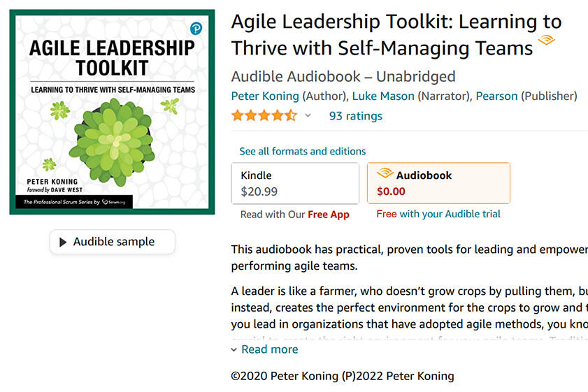Click the "with your Audible trial" link
The width and height of the screenshot is (588, 392).
[x=450, y=214]
